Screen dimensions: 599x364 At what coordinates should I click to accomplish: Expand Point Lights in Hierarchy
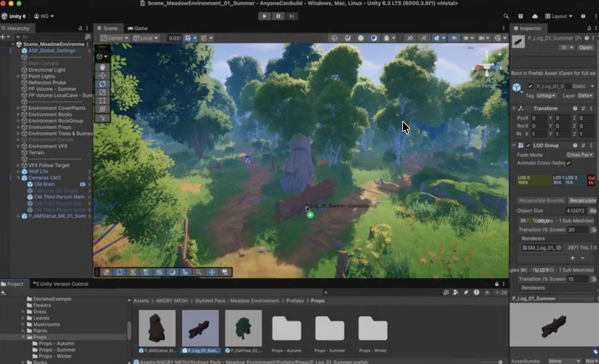18,76
